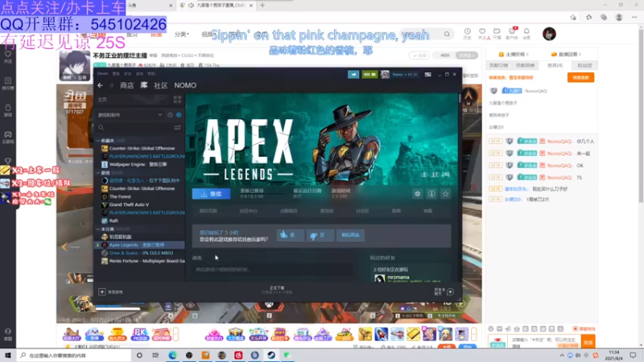The width and height of the screenshot is (644, 362).
Task: Click thumbs-down 否 button
Action: [320, 235]
